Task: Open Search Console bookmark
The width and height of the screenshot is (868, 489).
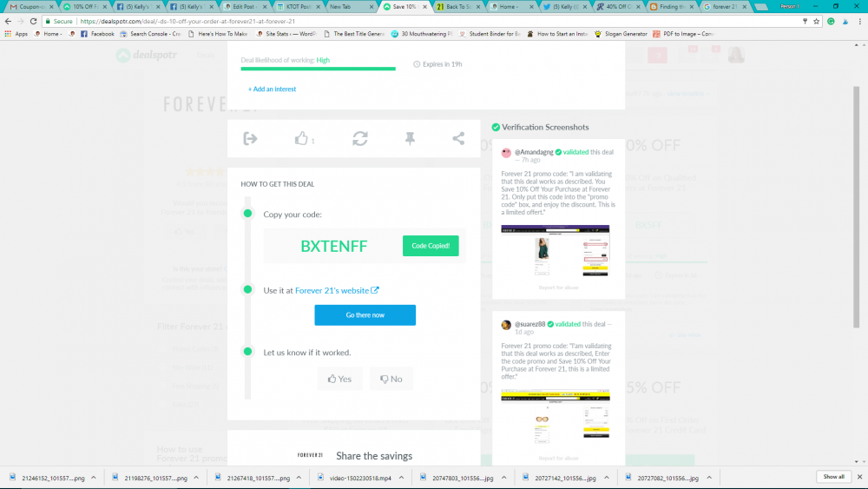Action: click(x=150, y=34)
